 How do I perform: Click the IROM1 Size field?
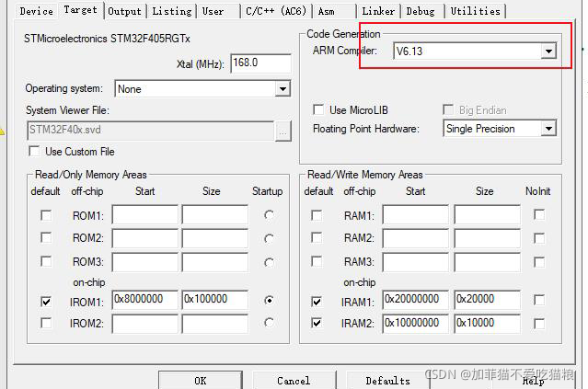215,300
